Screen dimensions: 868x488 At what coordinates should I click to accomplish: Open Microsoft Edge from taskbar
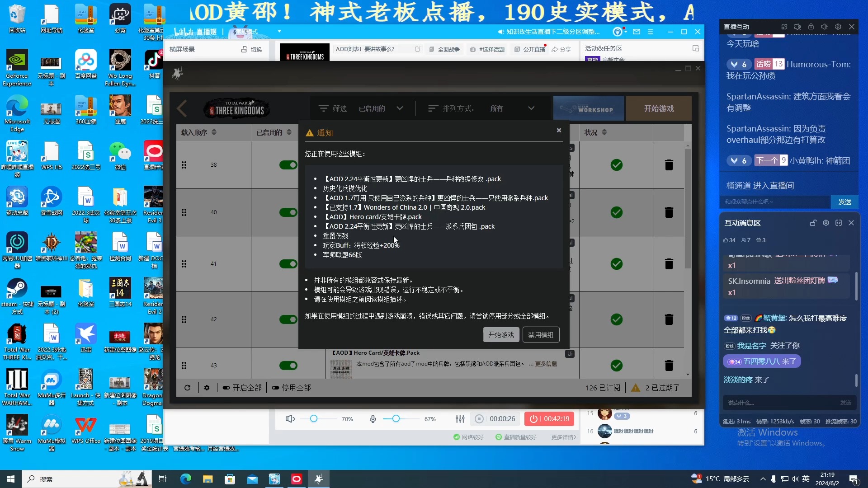185,479
